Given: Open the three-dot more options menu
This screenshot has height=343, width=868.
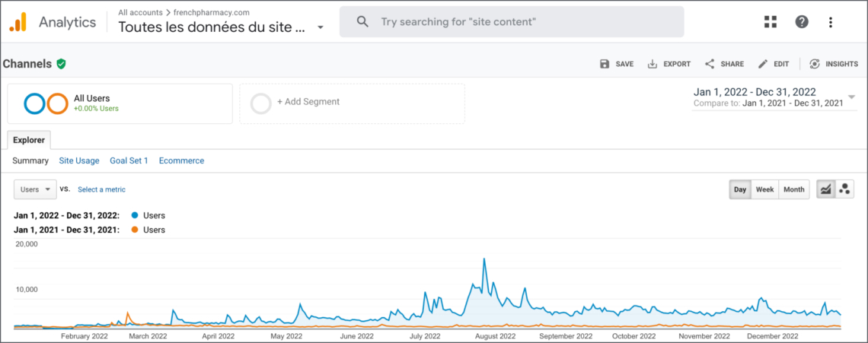Looking at the screenshot, I should [x=831, y=22].
